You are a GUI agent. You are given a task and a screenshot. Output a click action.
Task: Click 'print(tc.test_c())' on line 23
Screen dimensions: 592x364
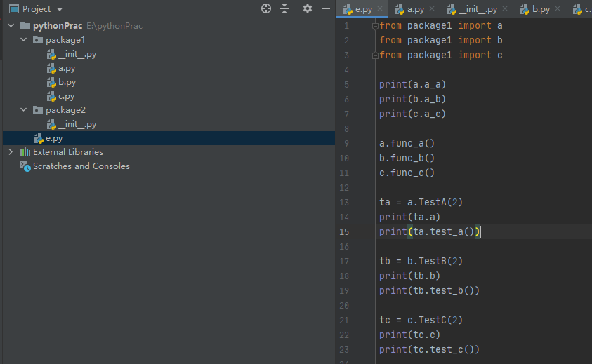coord(429,349)
